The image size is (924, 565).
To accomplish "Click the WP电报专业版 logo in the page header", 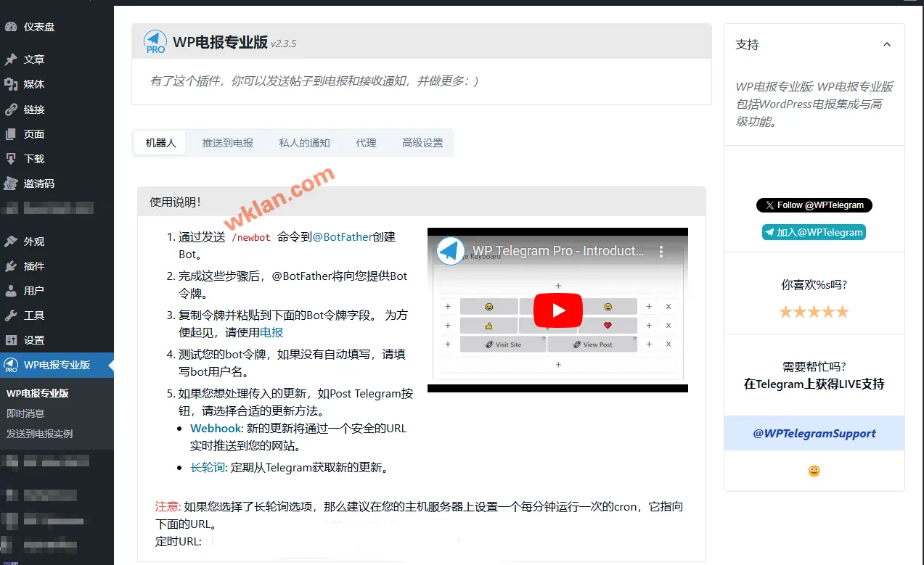I will tap(155, 42).
